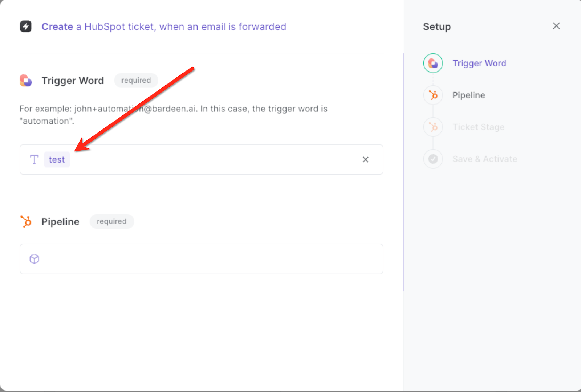Go to Trigger Word setup step

click(x=479, y=63)
